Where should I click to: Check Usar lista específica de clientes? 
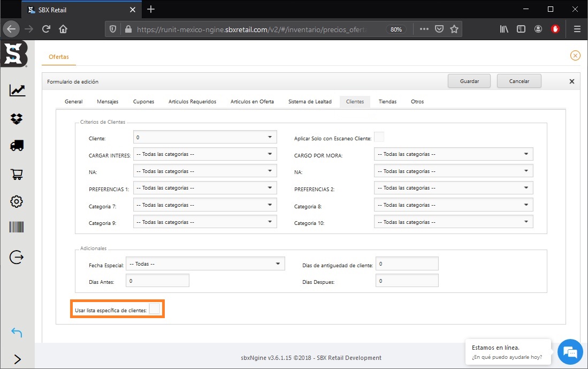click(x=154, y=309)
